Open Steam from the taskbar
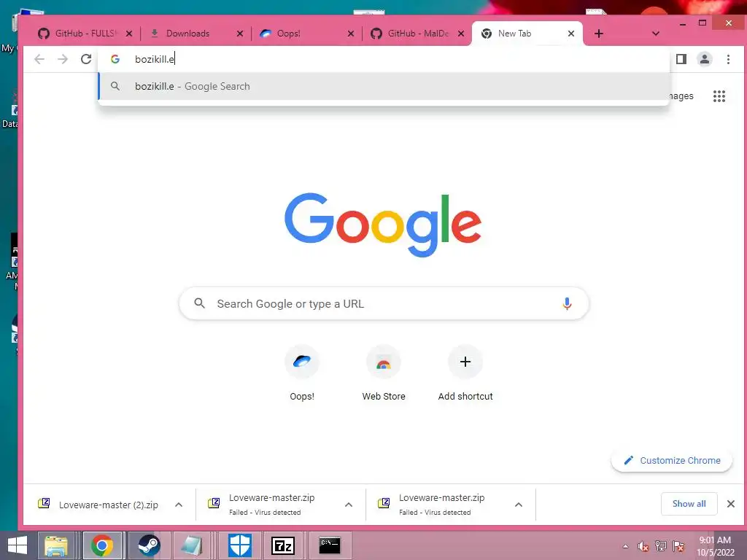The width and height of the screenshot is (747, 560). click(x=149, y=545)
